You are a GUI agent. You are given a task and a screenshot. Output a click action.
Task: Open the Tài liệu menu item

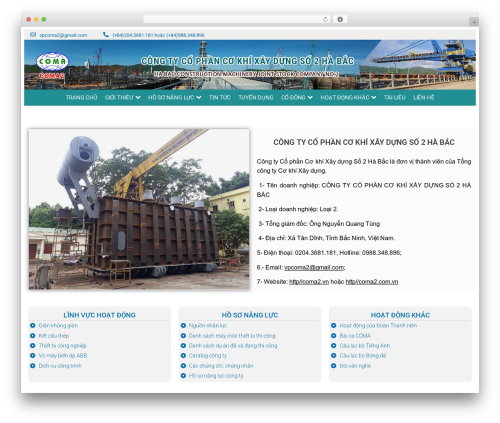(x=395, y=97)
